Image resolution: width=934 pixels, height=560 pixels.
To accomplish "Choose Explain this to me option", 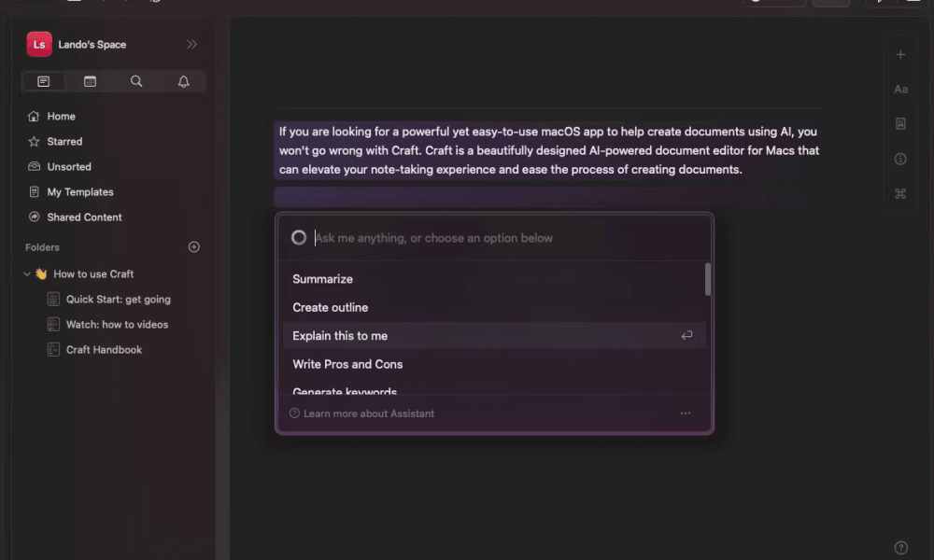I will (x=494, y=336).
